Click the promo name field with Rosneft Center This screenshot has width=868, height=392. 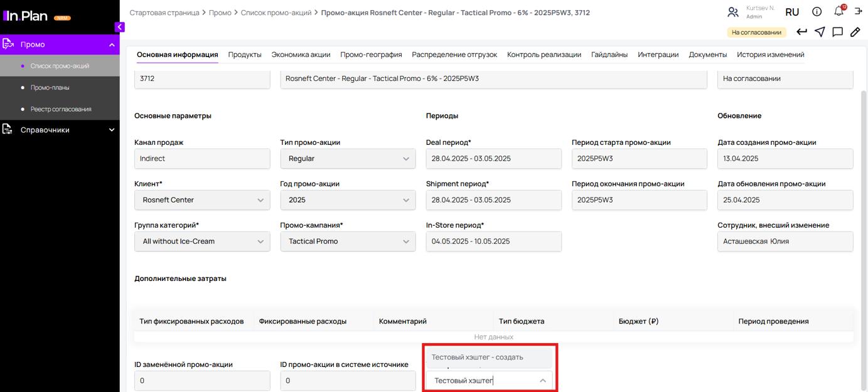click(493, 79)
